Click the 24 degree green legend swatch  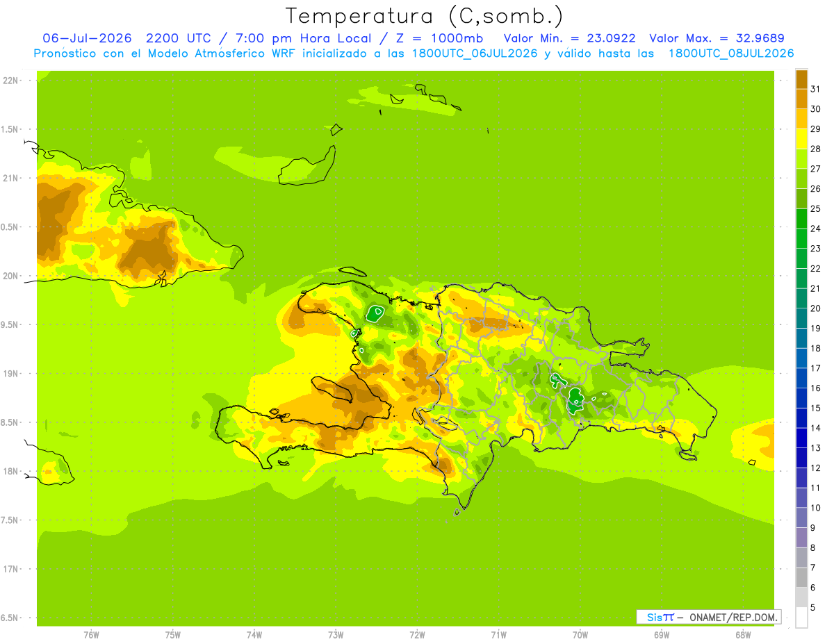(x=801, y=218)
